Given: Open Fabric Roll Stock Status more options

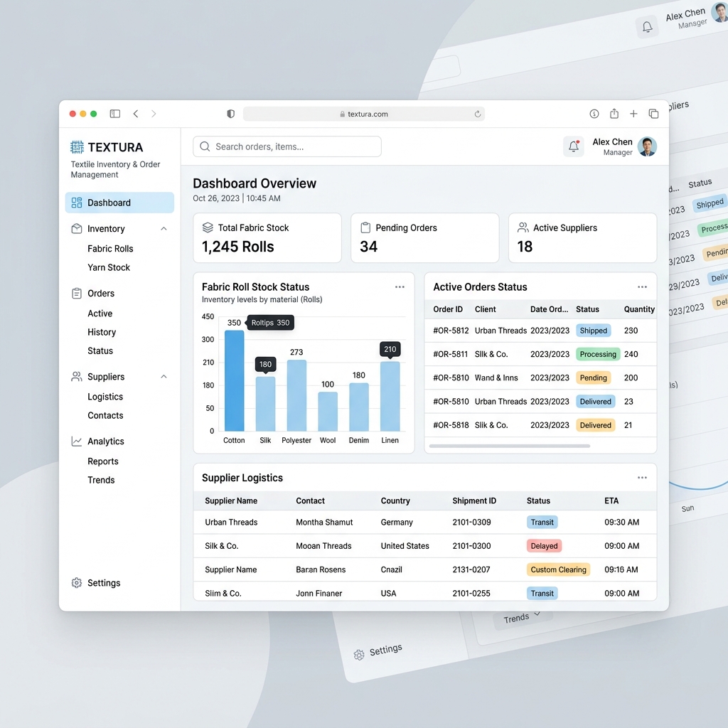Looking at the screenshot, I should (x=400, y=287).
